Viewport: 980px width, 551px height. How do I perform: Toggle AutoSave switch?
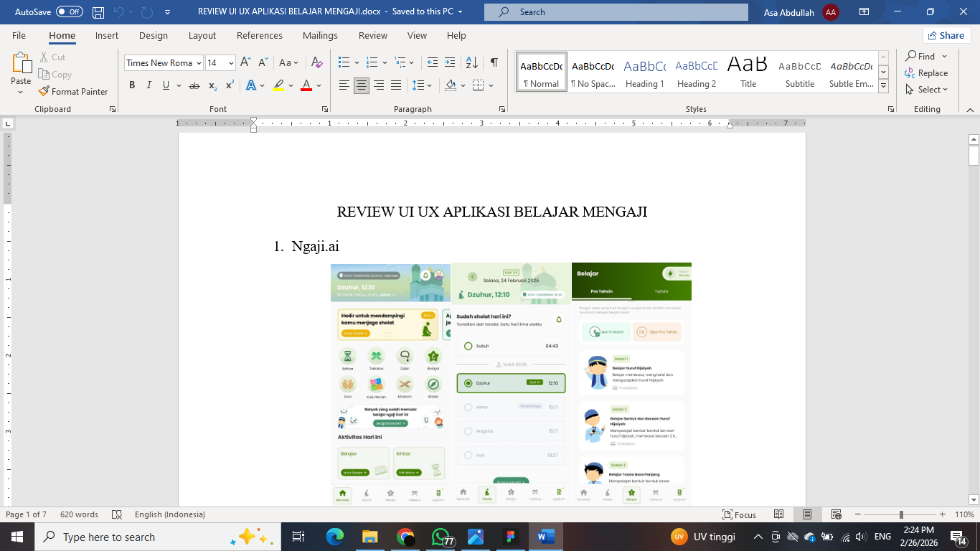pyautogui.click(x=70, y=12)
